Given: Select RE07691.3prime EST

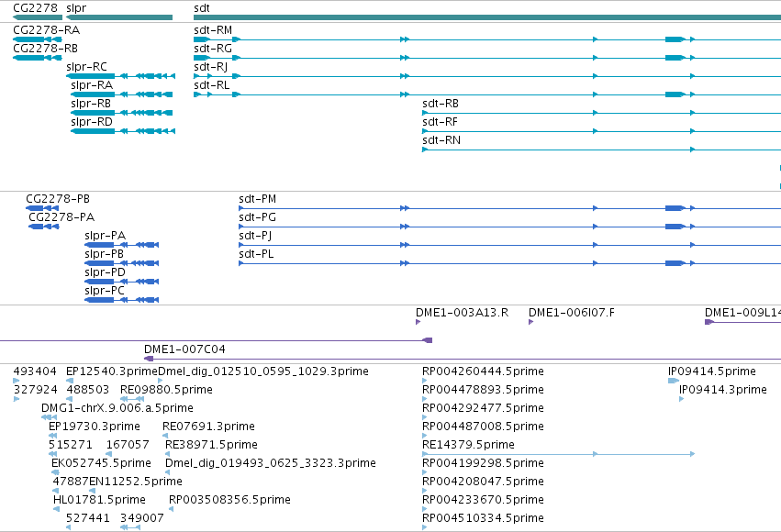Looking at the screenshot, I should [165, 436].
